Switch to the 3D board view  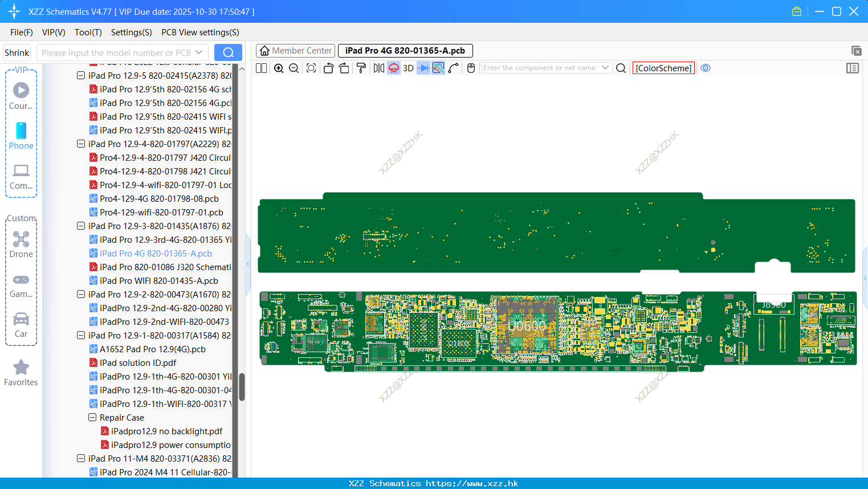[x=408, y=68]
